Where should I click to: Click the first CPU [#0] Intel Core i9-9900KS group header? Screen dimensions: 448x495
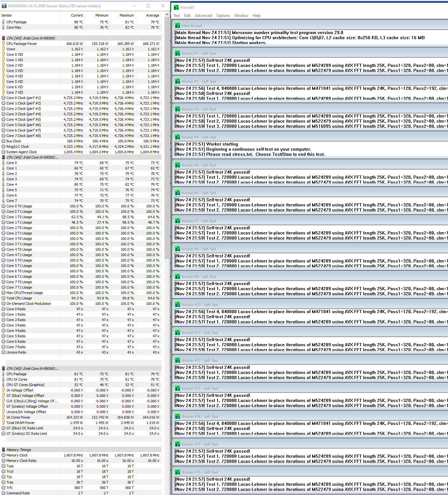click(x=80, y=38)
